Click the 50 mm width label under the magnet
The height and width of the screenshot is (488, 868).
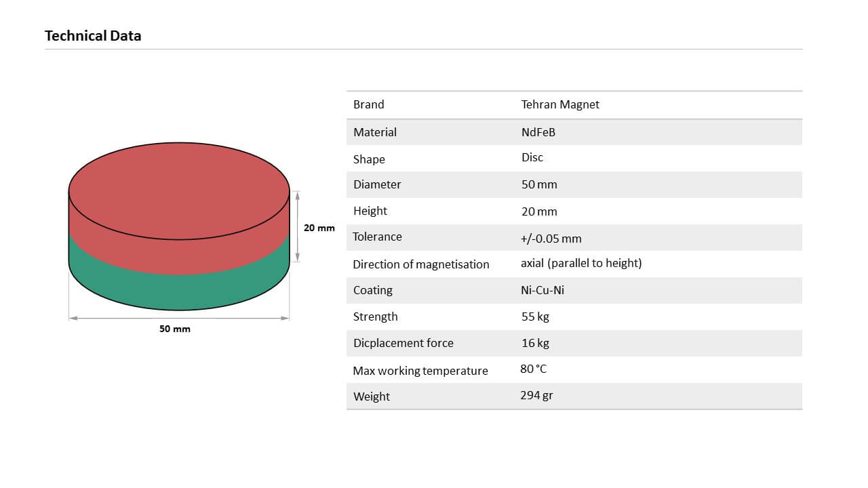tap(175, 329)
